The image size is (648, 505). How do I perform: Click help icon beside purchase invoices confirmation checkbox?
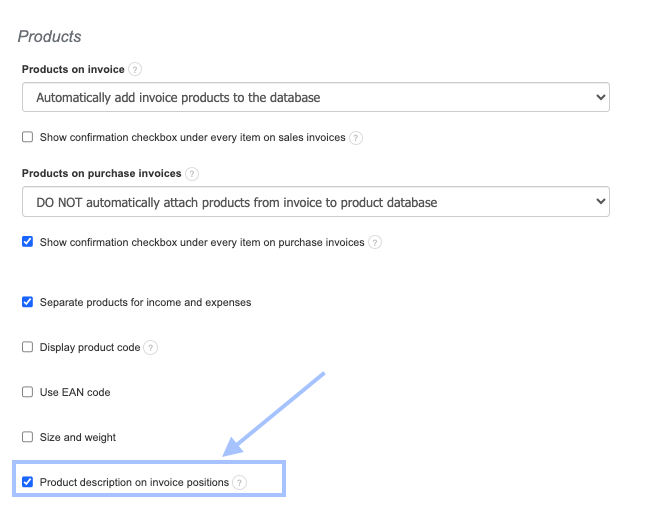(x=374, y=242)
